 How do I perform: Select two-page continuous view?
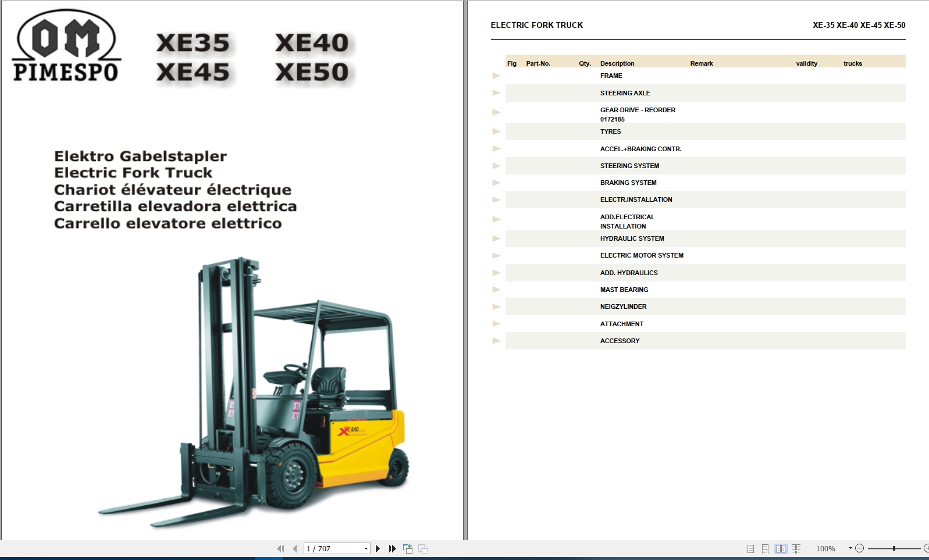point(796,548)
